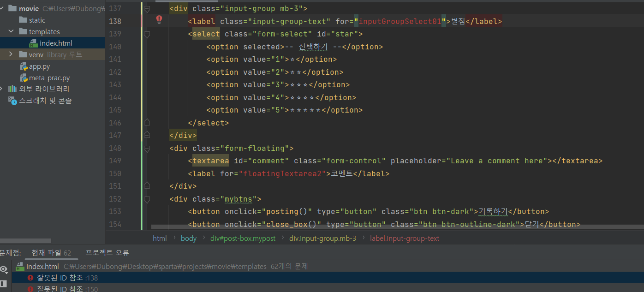Click the meta_prac.py Python file icon
The height and width of the screenshot is (292, 644).
point(24,78)
